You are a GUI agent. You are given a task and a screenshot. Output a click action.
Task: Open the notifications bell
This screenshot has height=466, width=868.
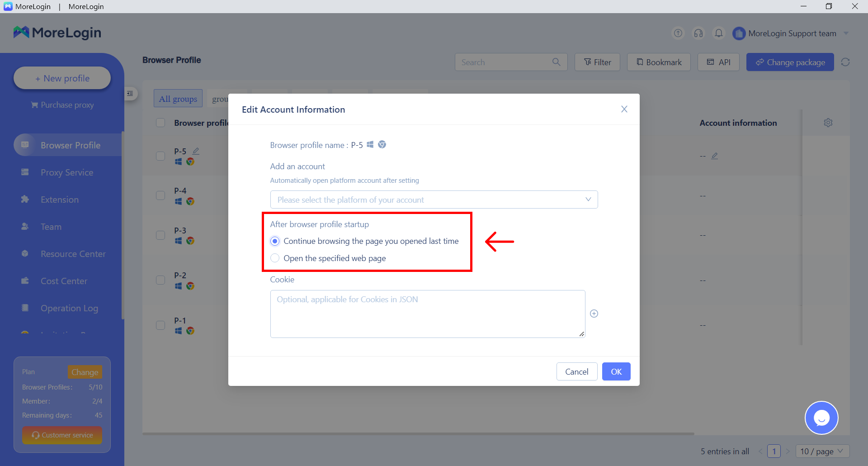719,33
